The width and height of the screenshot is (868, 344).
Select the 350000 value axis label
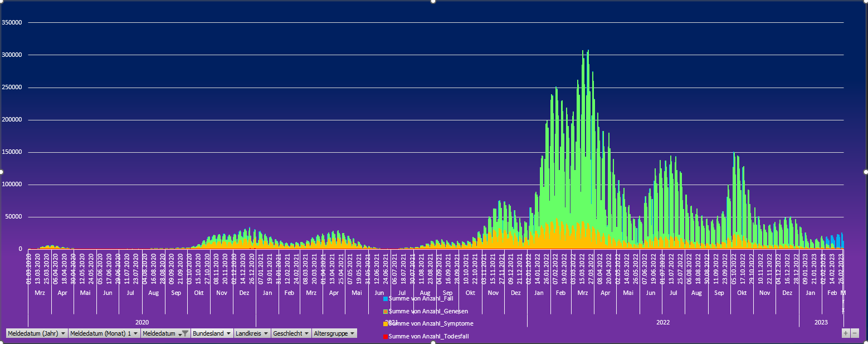[12, 23]
